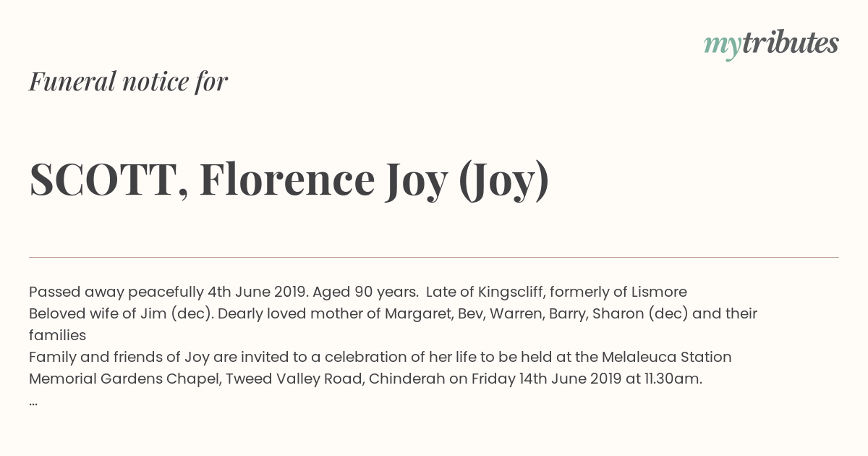
Task: Select the word Kingscliff
Action: coord(511,292)
